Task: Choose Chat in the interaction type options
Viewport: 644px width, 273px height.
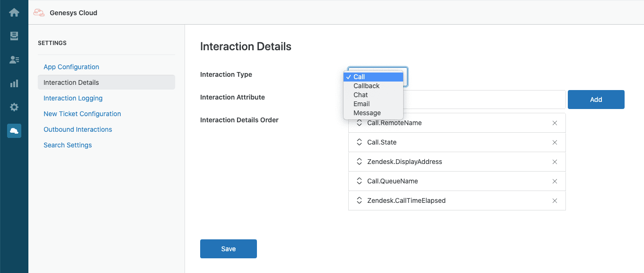Action: [361, 95]
